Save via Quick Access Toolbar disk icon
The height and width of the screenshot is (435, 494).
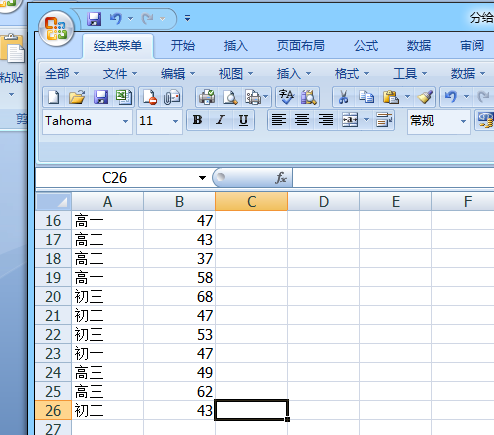(x=94, y=19)
